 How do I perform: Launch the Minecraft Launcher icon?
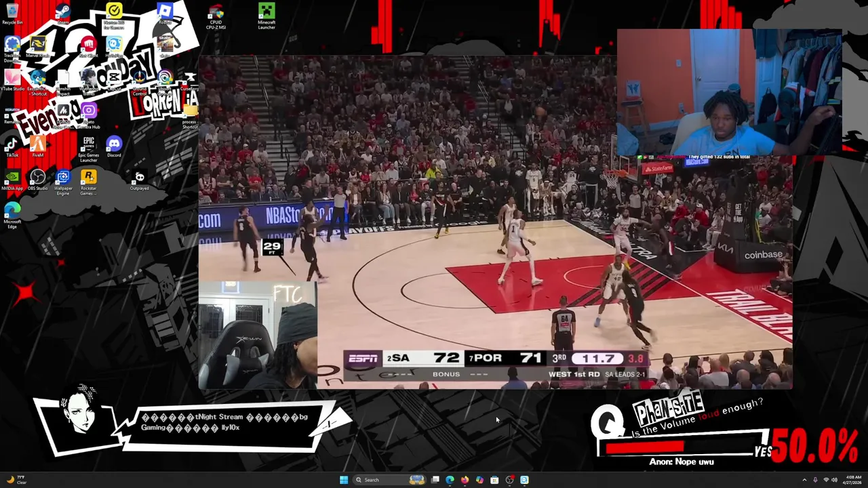pos(267,16)
